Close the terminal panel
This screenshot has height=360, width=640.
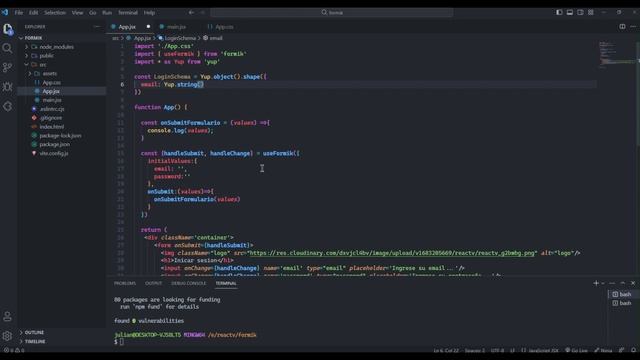[633, 283]
